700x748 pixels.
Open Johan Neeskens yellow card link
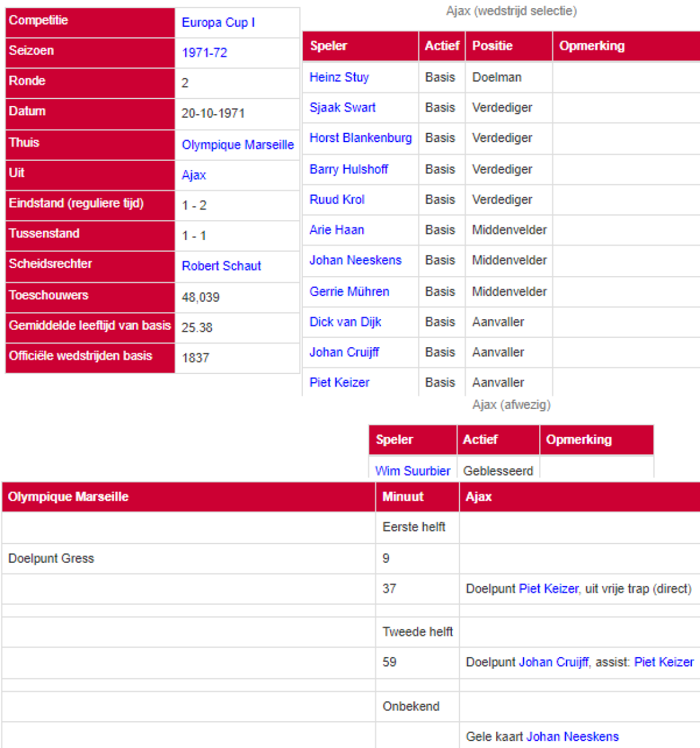click(x=572, y=737)
